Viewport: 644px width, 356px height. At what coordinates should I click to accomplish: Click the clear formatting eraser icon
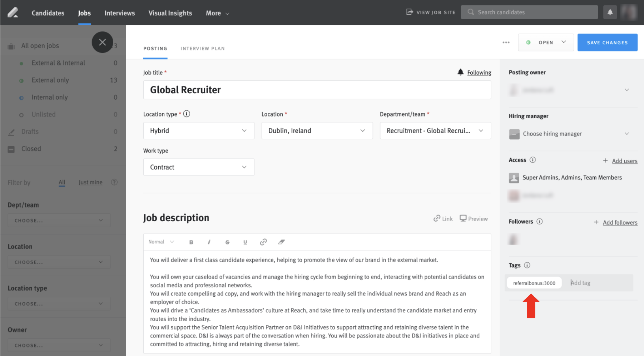click(x=282, y=242)
